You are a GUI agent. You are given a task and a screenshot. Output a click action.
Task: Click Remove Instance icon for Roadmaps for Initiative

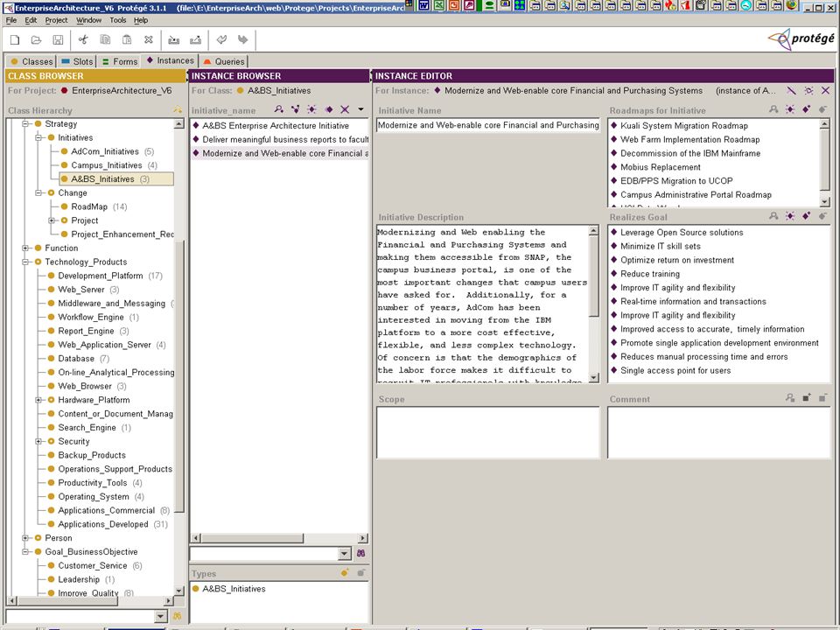(823, 109)
